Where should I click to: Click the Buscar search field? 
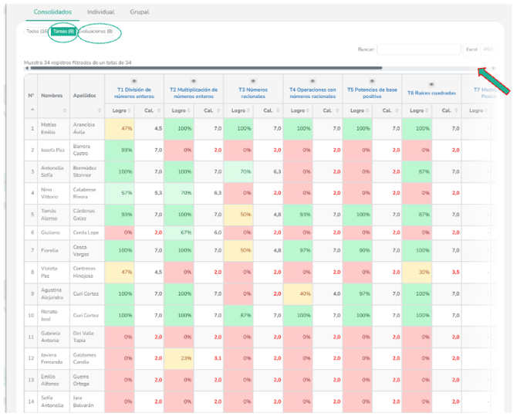pos(418,49)
